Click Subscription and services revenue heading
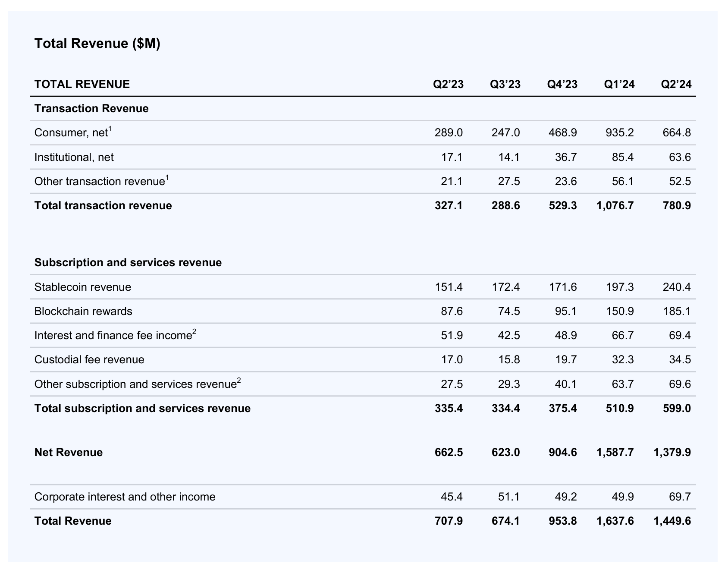This screenshot has height=573, width=728. click(x=128, y=262)
